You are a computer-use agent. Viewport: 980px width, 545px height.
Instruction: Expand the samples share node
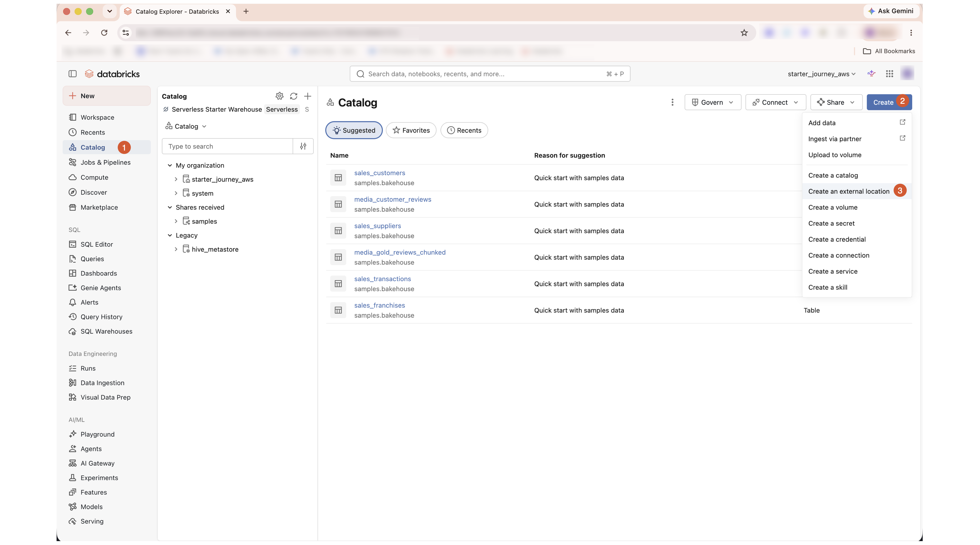click(x=176, y=221)
